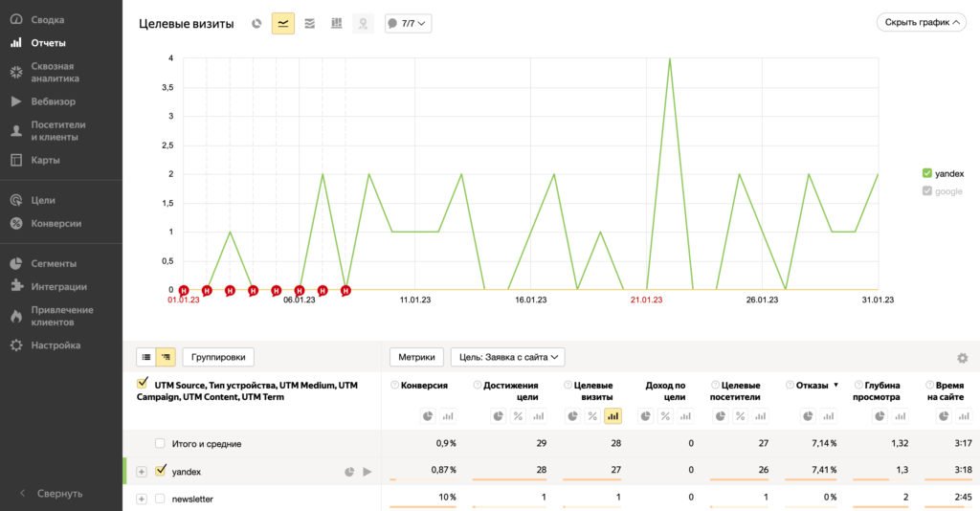The height and width of the screenshot is (511, 980).
Task: Switch to the stacked area chart icon
Action: pos(310,23)
